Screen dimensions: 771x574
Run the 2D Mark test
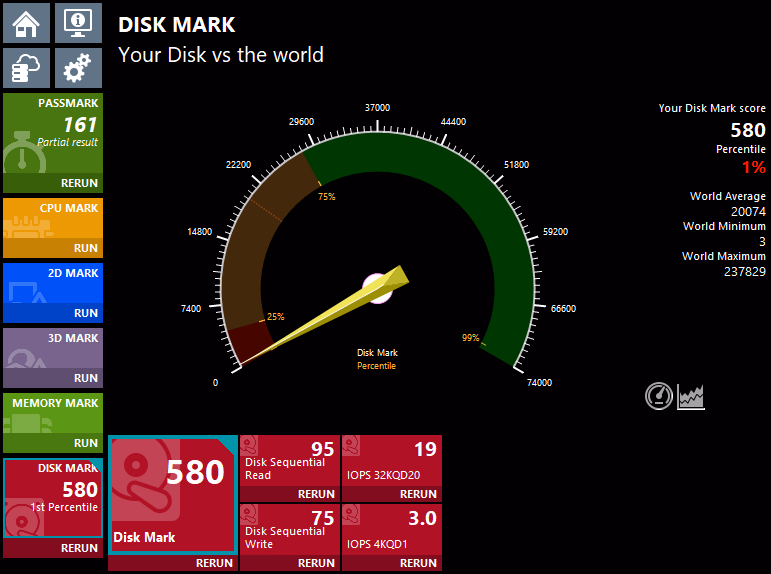click(x=85, y=313)
